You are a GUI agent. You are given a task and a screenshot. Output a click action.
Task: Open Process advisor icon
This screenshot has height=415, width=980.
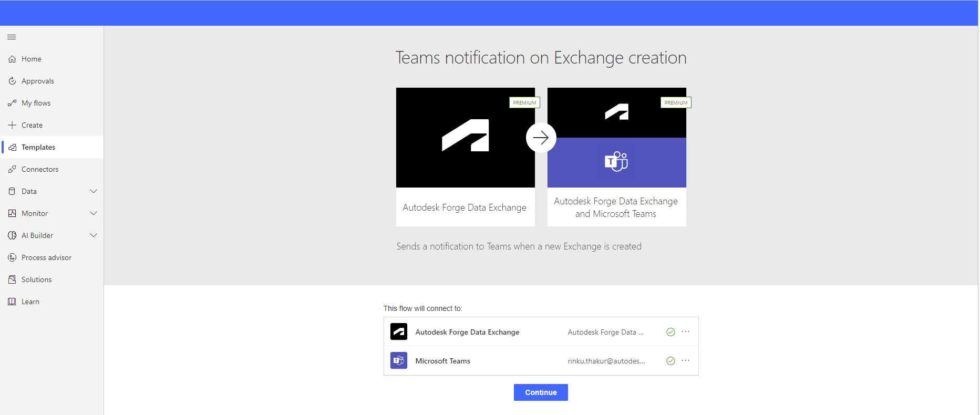coord(12,257)
